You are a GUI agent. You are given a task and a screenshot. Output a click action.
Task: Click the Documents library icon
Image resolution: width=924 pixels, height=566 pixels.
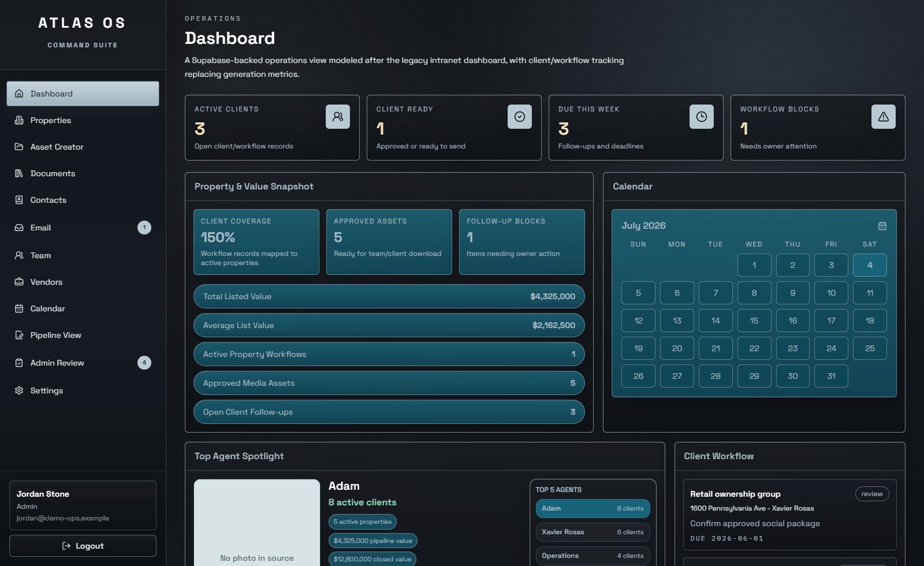tap(19, 173)
